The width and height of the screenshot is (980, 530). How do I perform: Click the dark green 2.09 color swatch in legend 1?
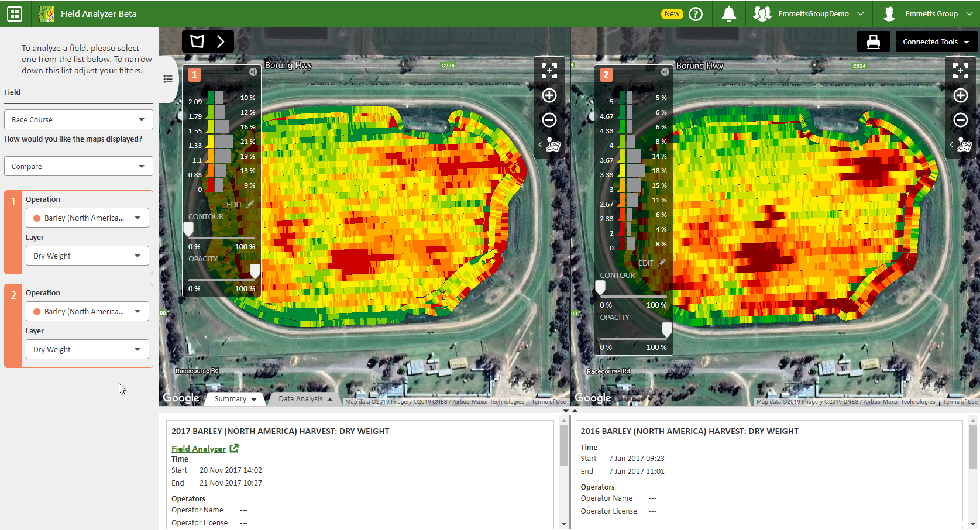pos(211,97)
